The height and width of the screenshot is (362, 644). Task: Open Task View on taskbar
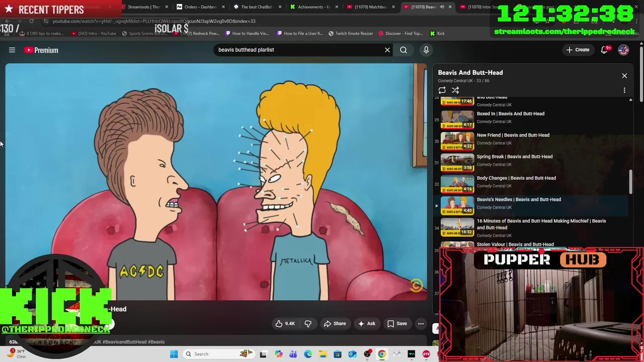[263, 354]
